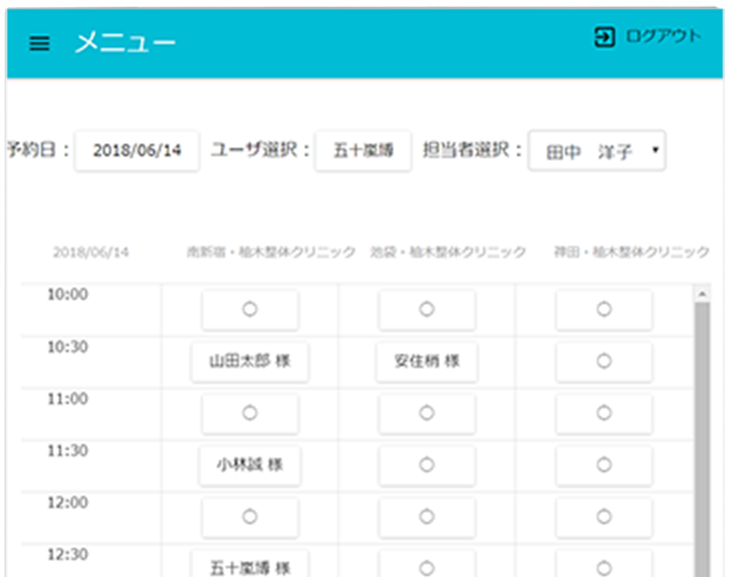The height and width of the screenshot is (577, 731).
Task: Select 12:00 open slot for 神田 clinic
Action: coord(604,516)
